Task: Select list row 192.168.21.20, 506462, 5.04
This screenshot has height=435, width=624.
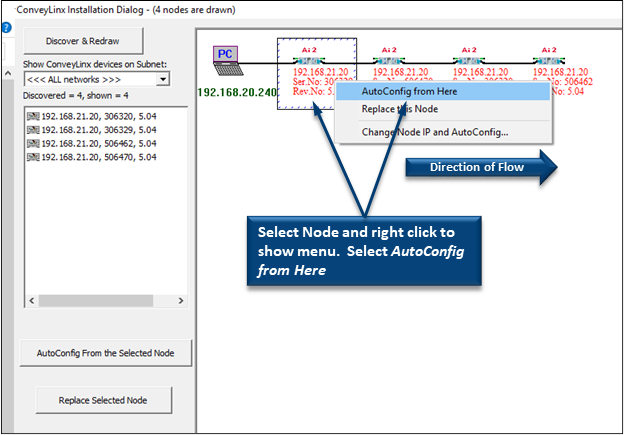Action: 92,143
